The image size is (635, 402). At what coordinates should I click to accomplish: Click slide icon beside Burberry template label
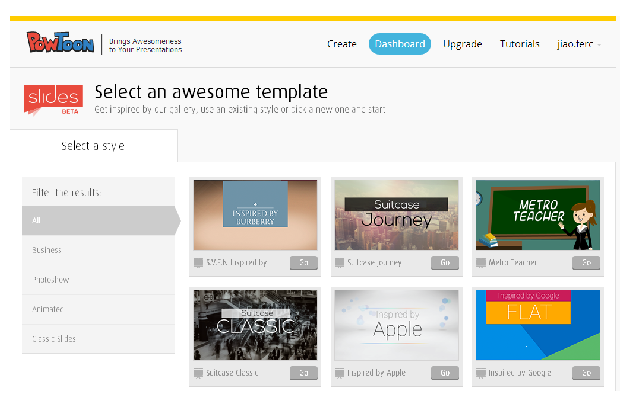tap(198, 263)
